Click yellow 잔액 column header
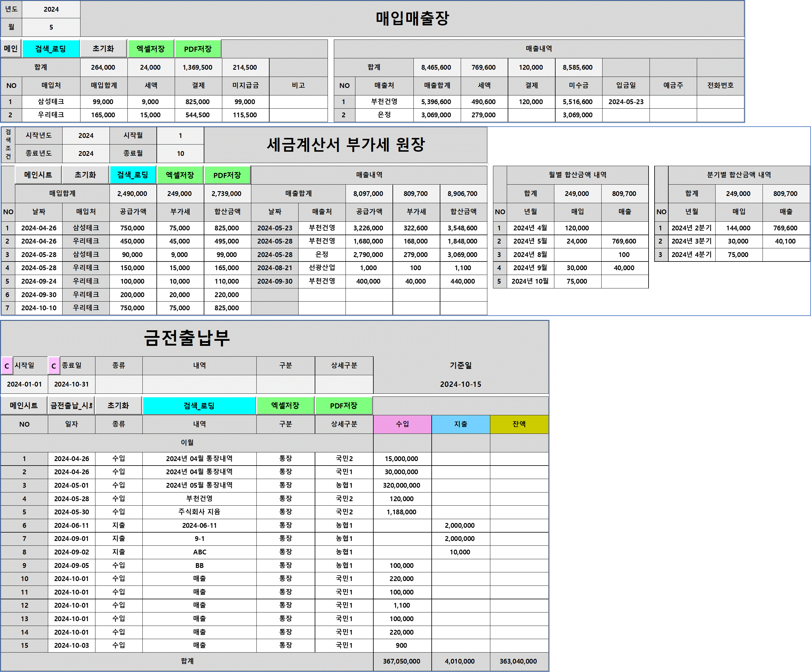Image resolution: width=811 pixels, height=672 pixels. coord(519,424)
